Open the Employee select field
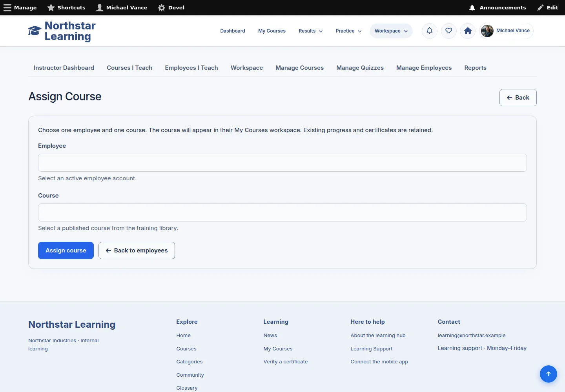This screenshot has height=392, width=565. coord(282,163)
